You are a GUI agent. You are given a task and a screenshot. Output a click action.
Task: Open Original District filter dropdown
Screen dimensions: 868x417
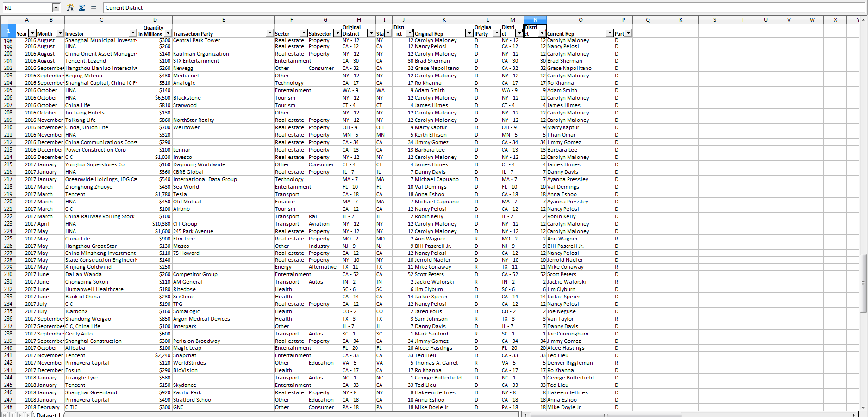371,33
